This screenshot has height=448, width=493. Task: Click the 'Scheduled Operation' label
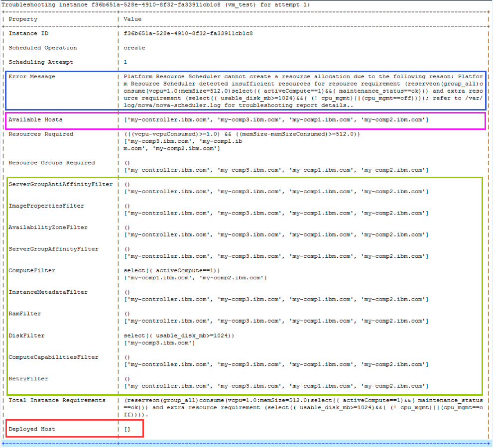coord(43,48)
